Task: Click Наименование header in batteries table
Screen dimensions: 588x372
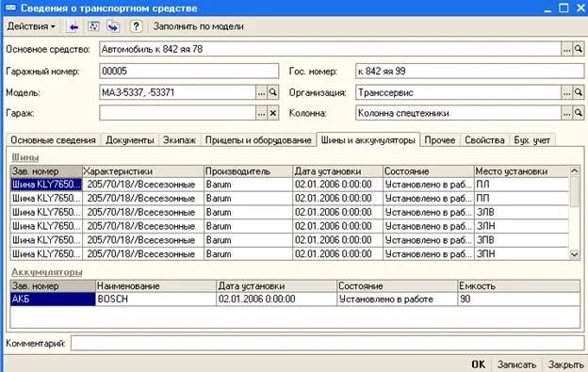Action: [156, 286]
